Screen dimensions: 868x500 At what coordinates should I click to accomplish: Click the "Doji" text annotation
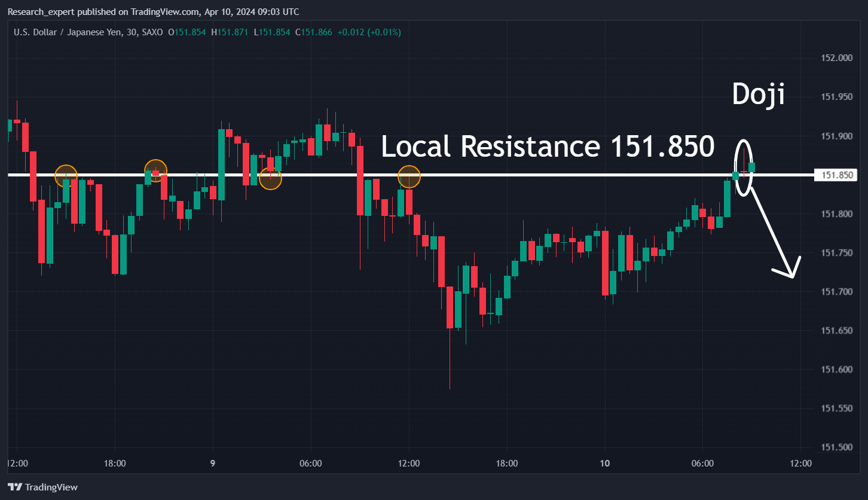758,94
